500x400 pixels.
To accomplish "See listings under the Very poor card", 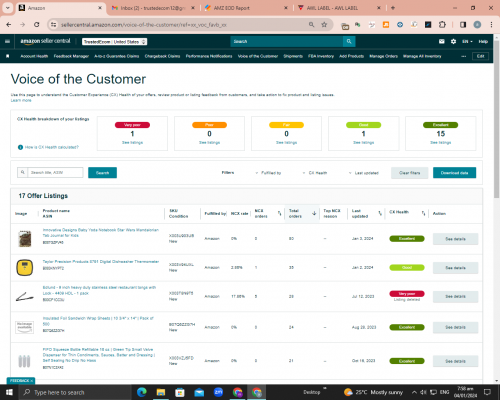I will [x=132, y=142].
